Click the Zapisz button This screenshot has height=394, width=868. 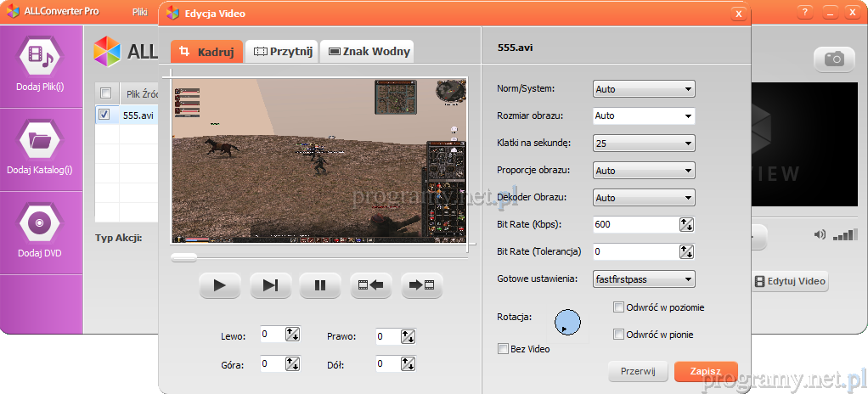706,372
